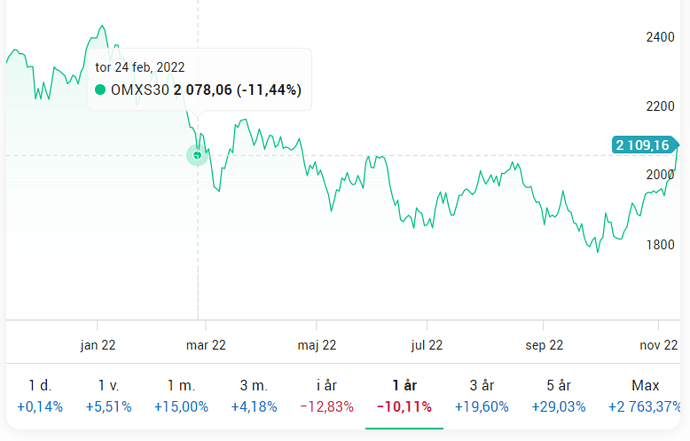Click the 2400 y-axis value
The image size is (690, 441).
point(660,37)
